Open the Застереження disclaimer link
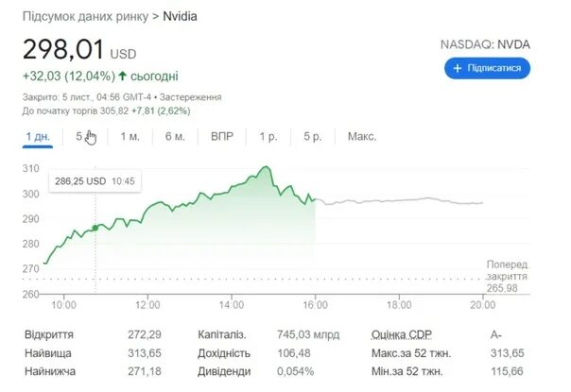 coord(190,96)
